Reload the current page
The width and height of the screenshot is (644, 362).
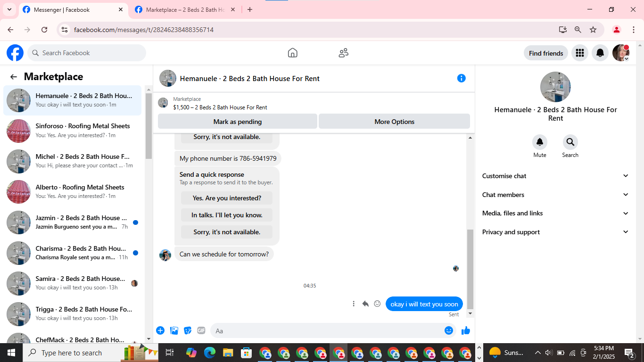(x=44, y=30)
